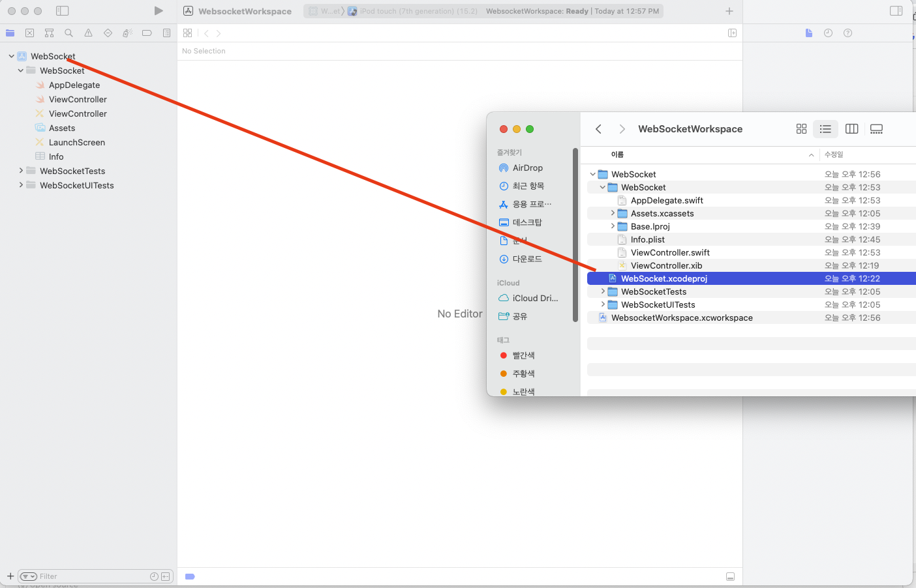This screenshot has width=916, height=588.
Task: Open 다운로드 in the Finder sidebar
Action: pyautogui.click(x=527, y=259)
